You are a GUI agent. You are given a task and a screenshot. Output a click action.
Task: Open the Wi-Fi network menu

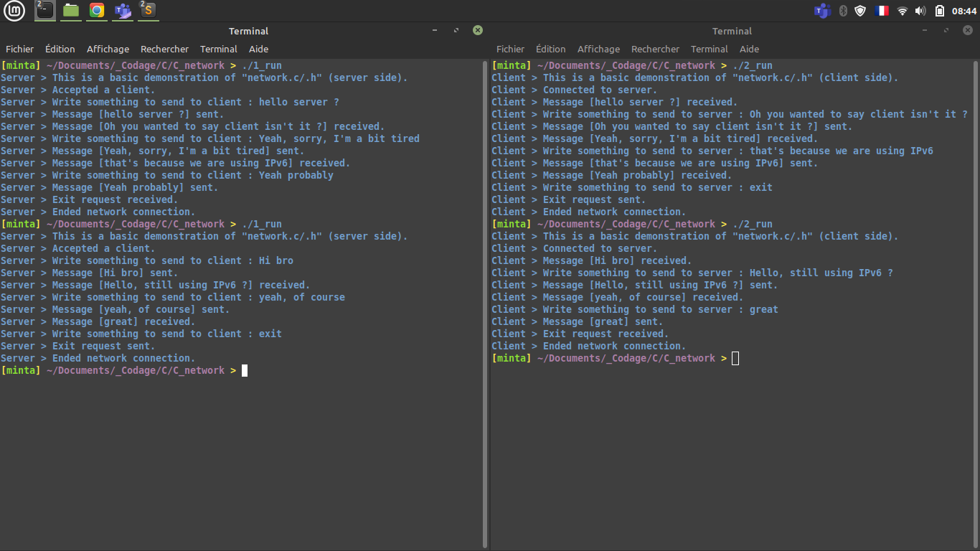pyautogui.click(x=903, y=11)
